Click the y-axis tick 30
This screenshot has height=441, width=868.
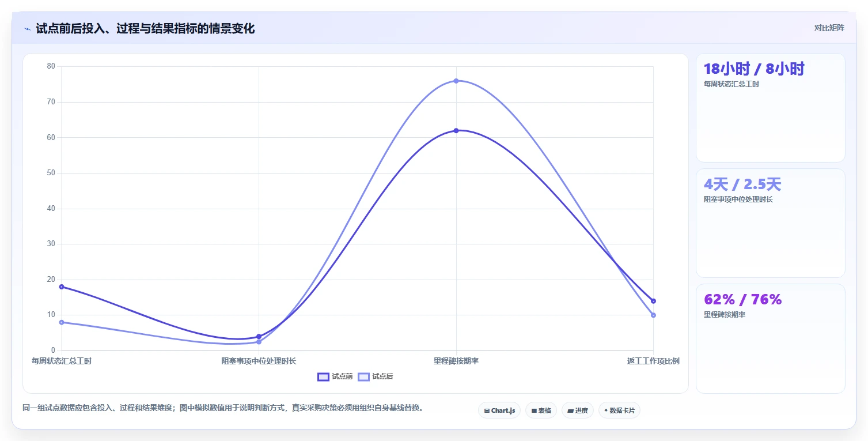pyautogui.click(x=51, y=244)
